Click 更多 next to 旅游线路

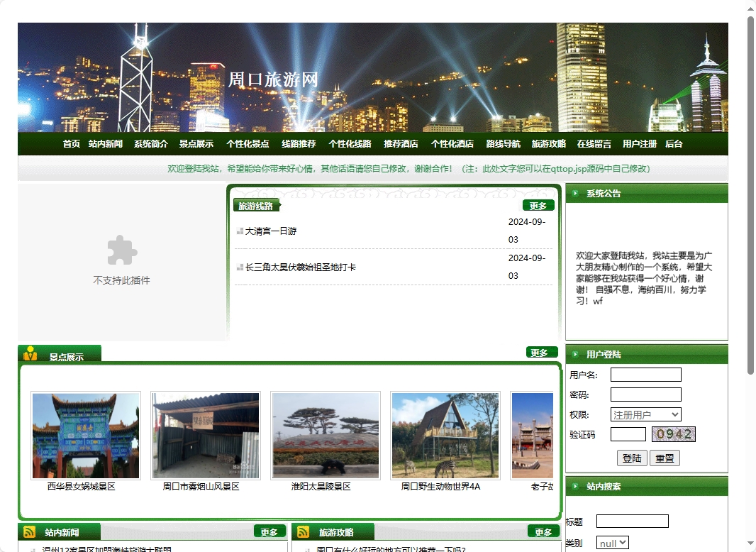pyautogui.click(x=538, y=205)
